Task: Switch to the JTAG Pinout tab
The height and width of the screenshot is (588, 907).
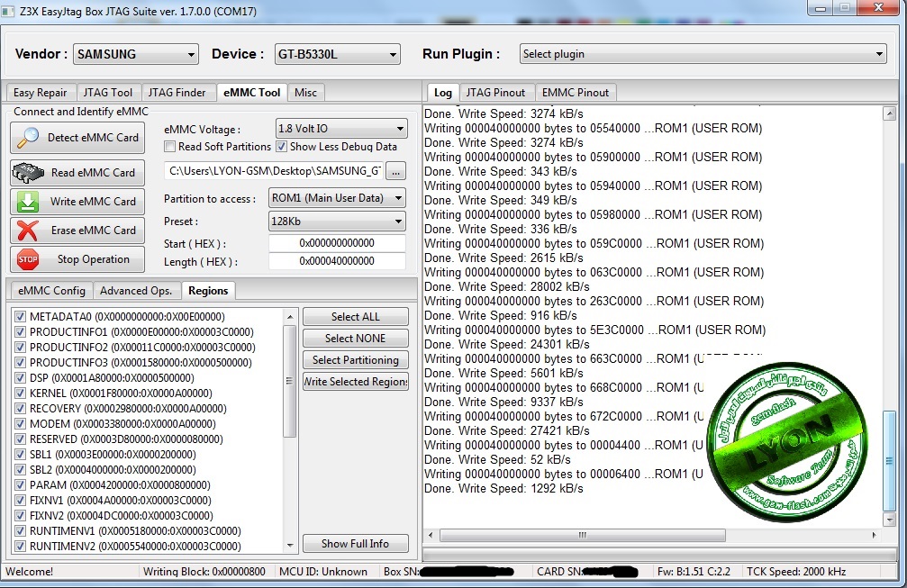Action: click(x=495, y=93)
